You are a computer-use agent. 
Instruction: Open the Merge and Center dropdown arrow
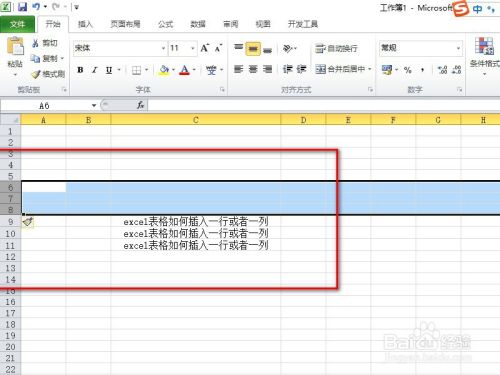[x=370, y=69]
